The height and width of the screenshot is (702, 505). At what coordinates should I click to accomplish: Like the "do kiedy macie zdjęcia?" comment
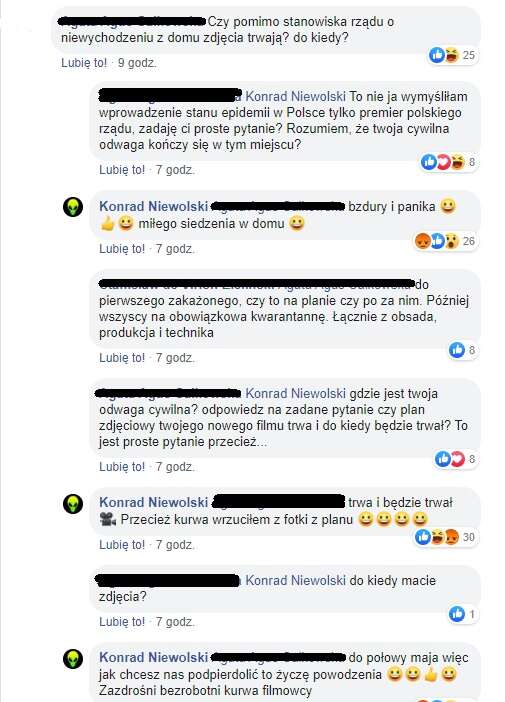point(122,622)
